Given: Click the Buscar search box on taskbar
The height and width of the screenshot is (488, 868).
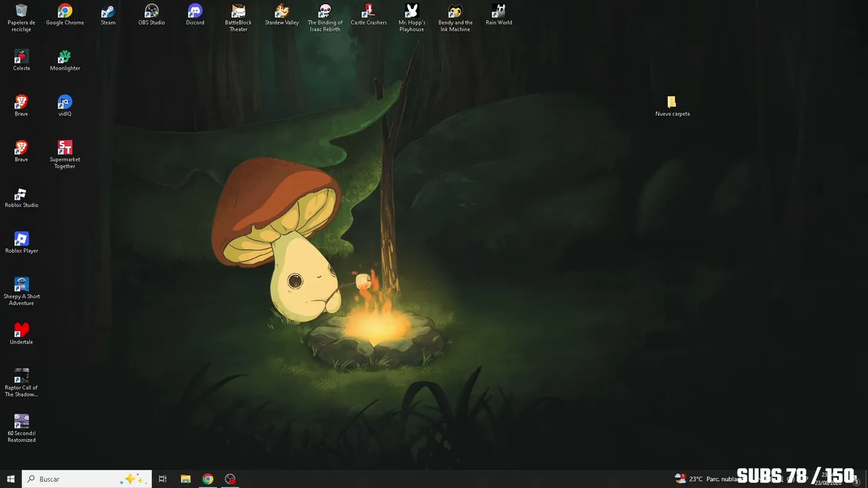Looking at the screenshot, I should [x=87, y=479].
